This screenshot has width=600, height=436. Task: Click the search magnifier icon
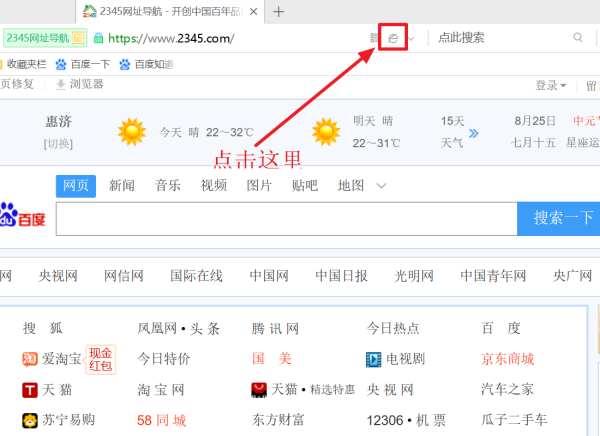click(x=578, y=37)
